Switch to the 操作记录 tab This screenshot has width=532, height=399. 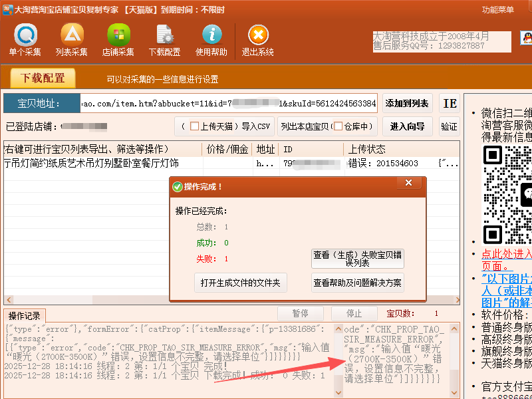pyautogui.click(x=25, y=315)
